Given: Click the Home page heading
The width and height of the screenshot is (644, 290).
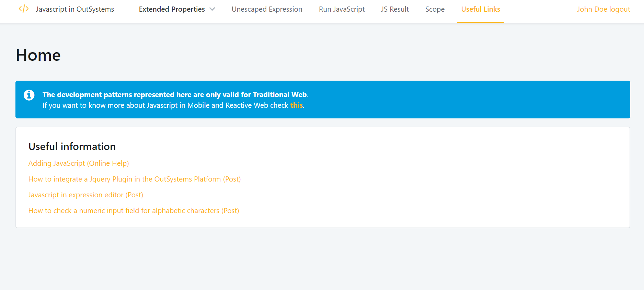Looking at the screenshot, I should (x=38, y=55).
